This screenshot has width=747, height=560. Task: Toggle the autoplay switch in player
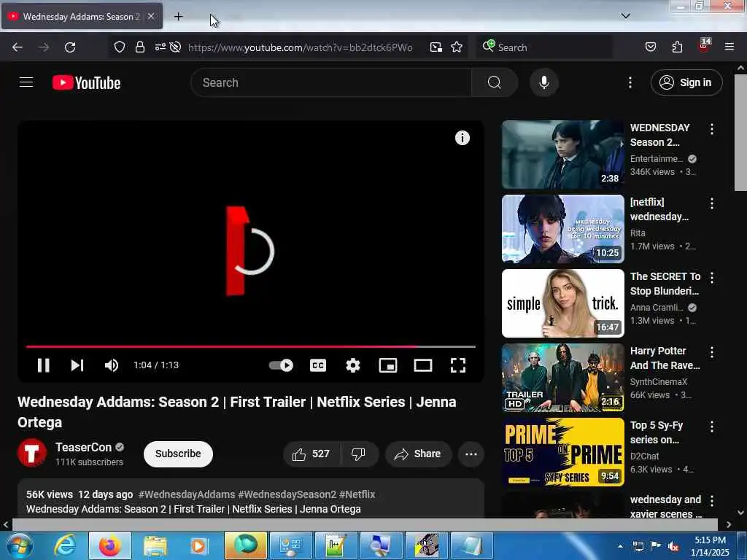coord(281,365)
